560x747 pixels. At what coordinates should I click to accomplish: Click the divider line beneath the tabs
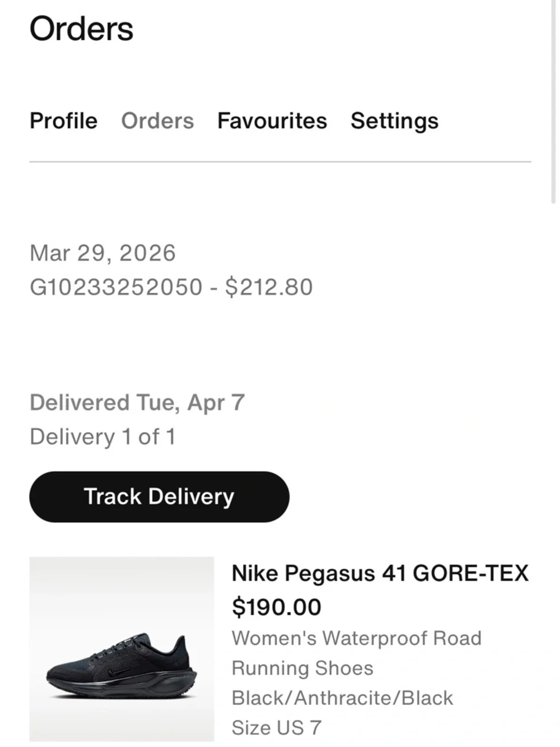click(280, 162)
